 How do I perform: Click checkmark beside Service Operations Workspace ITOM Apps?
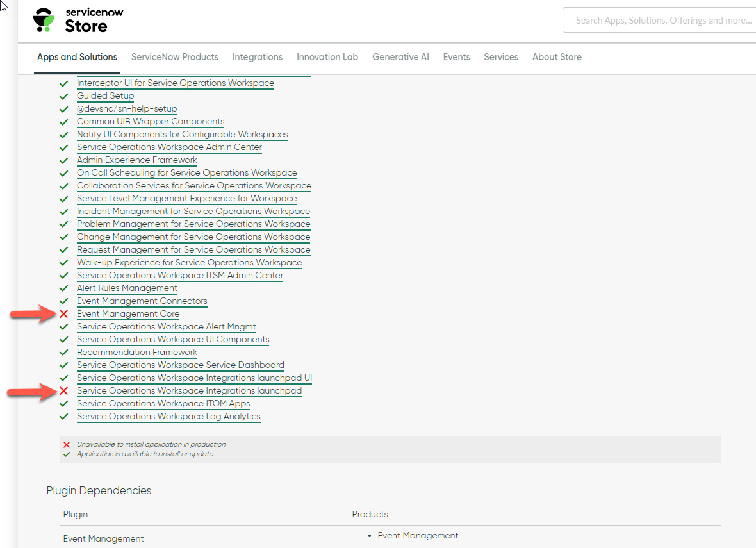click(63, 404)
